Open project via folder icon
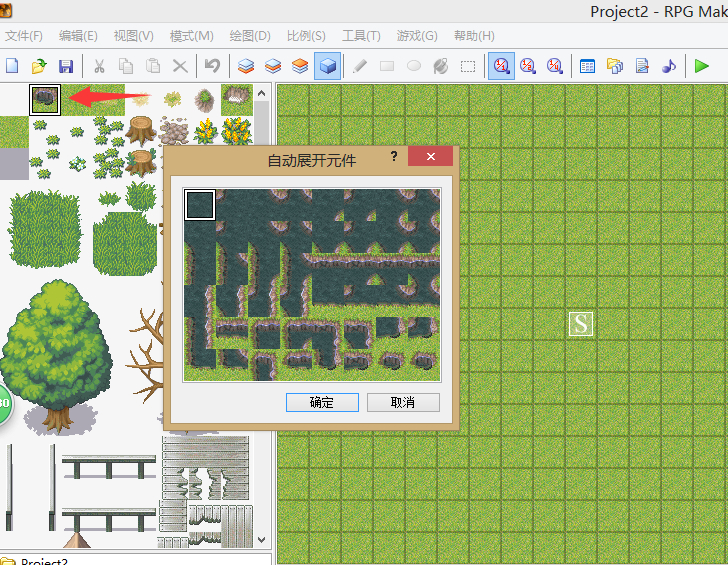The image size is (728, 565). (x=39, y=66)
